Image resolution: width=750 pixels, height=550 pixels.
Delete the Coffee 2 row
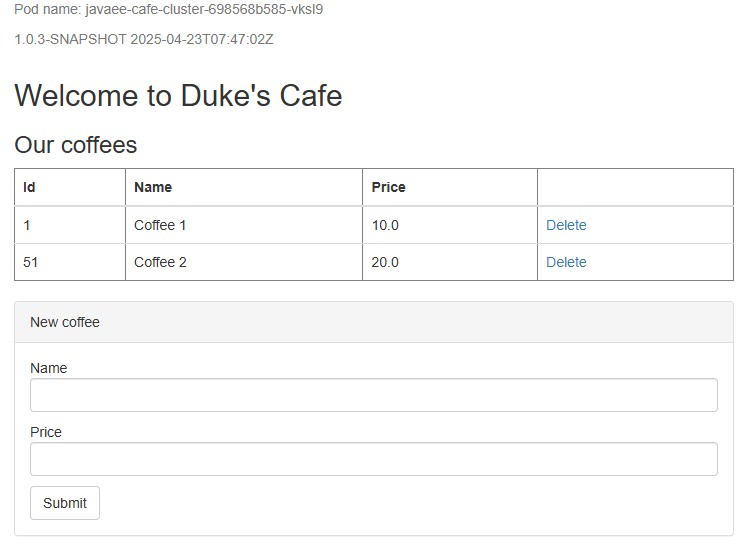[566, 262]
